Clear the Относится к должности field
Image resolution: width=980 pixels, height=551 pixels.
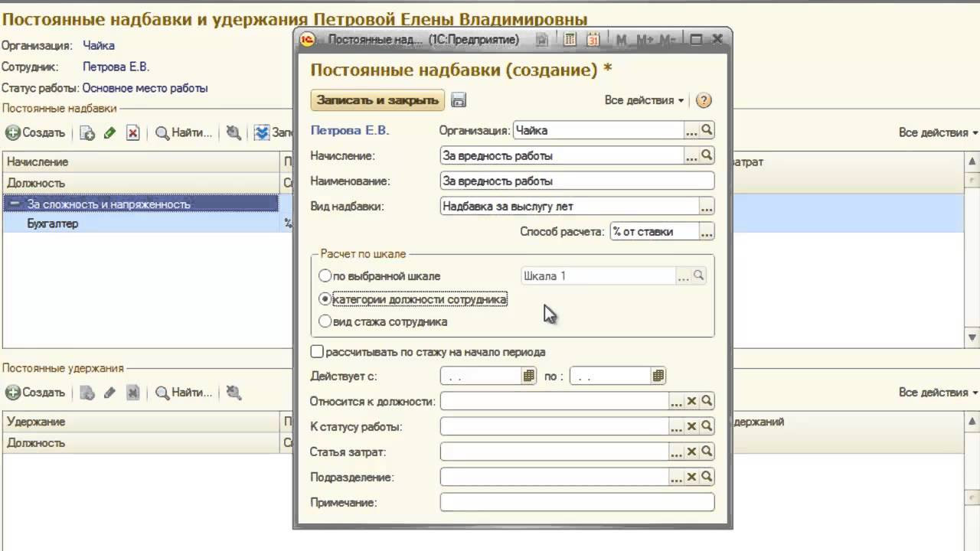pos(691,401)
